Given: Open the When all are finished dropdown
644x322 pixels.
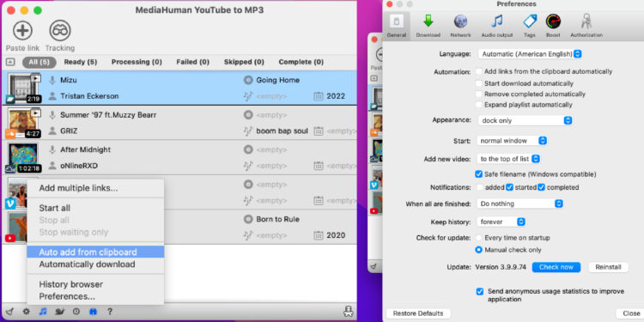Looking at the screenshot, I should [519, 204].
